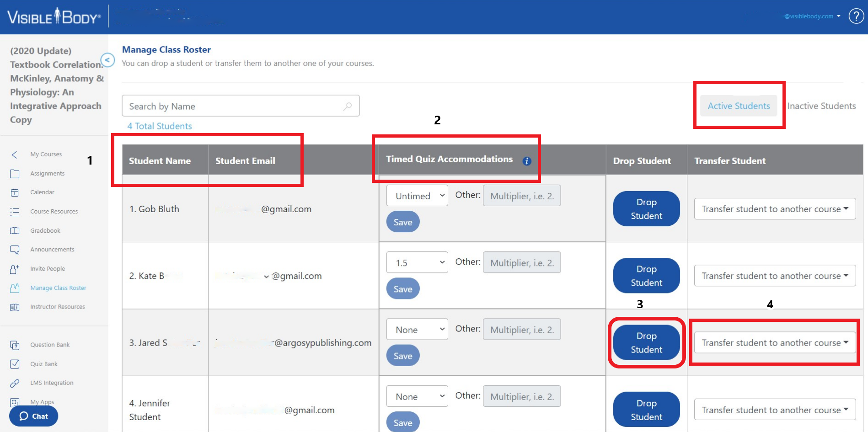
Task: Save Gob Bluth's quiz accommodation
Action: coord(402,222)
